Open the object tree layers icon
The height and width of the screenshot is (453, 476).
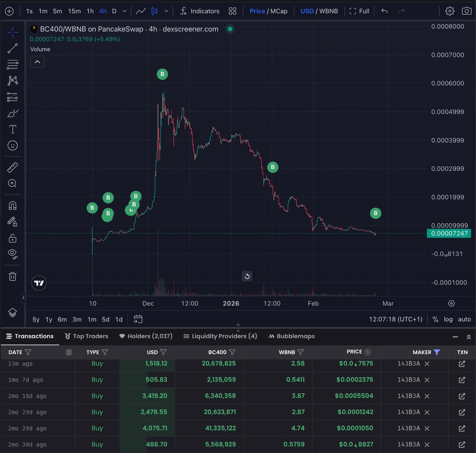[x=13, y=312]
